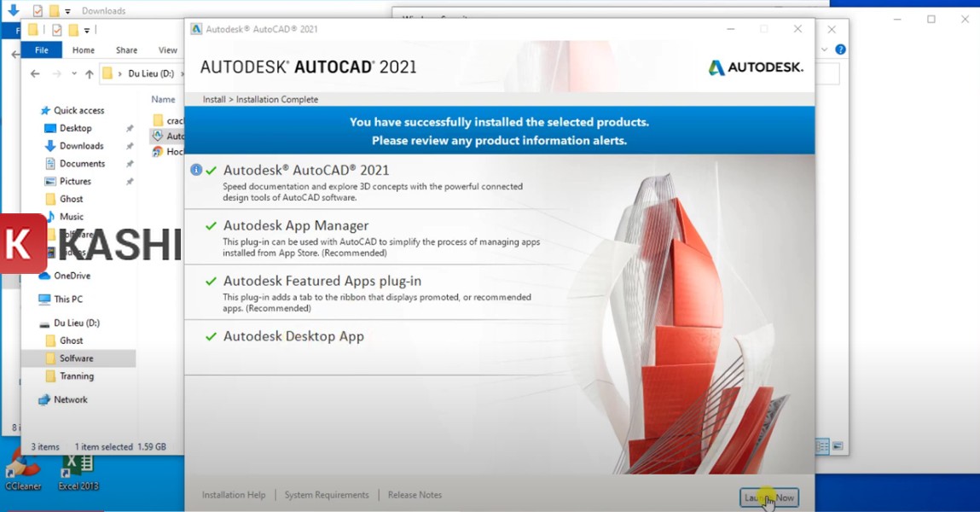Screen dimensions: 980x512
Task: Click the Network icon in navigation pane
Action: click(x=44, y=399)
